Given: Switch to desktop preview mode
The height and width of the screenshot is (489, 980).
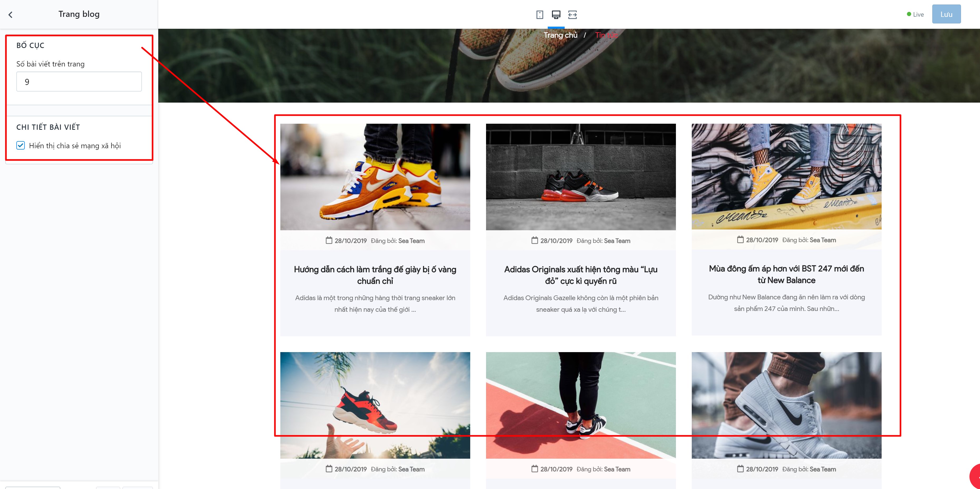Looking at the screenshot, I should (x=556, y=15).
